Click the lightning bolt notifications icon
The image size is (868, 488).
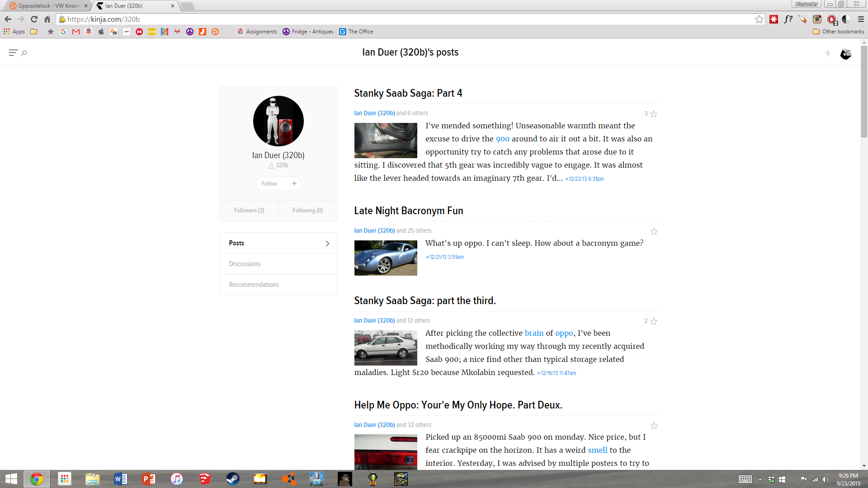828,53
